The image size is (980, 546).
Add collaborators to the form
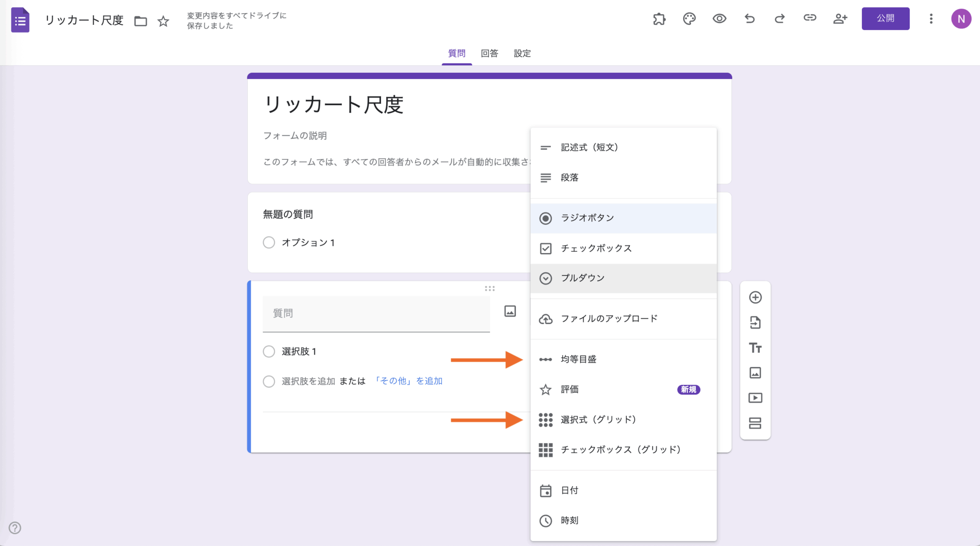pos(840,19)
